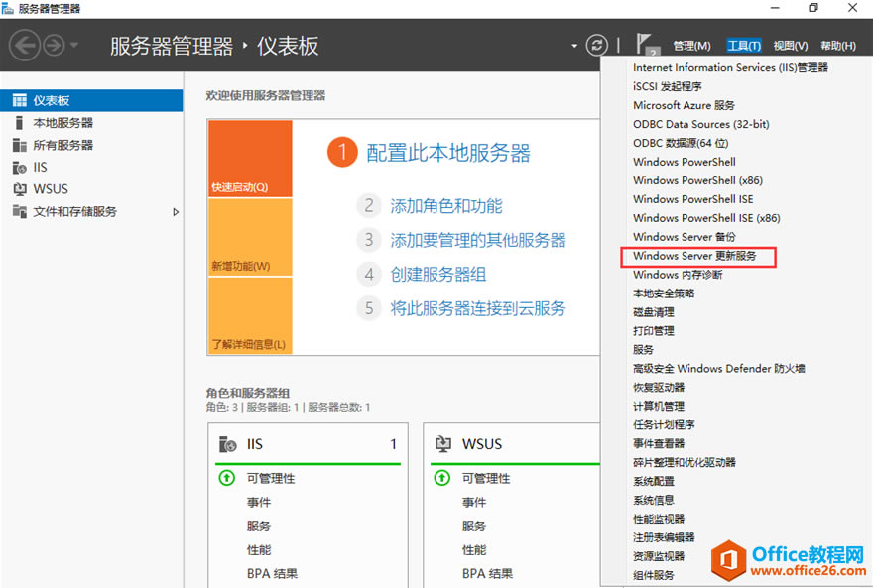Open the notifications flag icon
The image size is (873, 588).
(647, 45)
